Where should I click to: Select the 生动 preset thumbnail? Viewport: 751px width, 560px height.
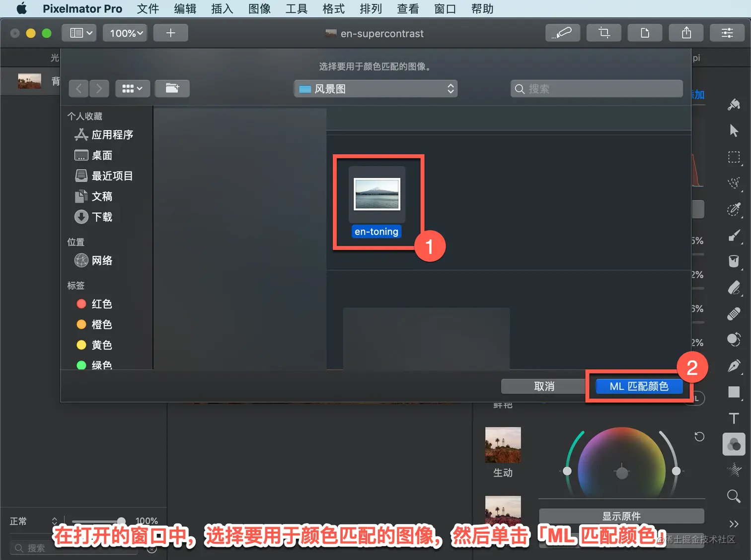pos(503,445)
